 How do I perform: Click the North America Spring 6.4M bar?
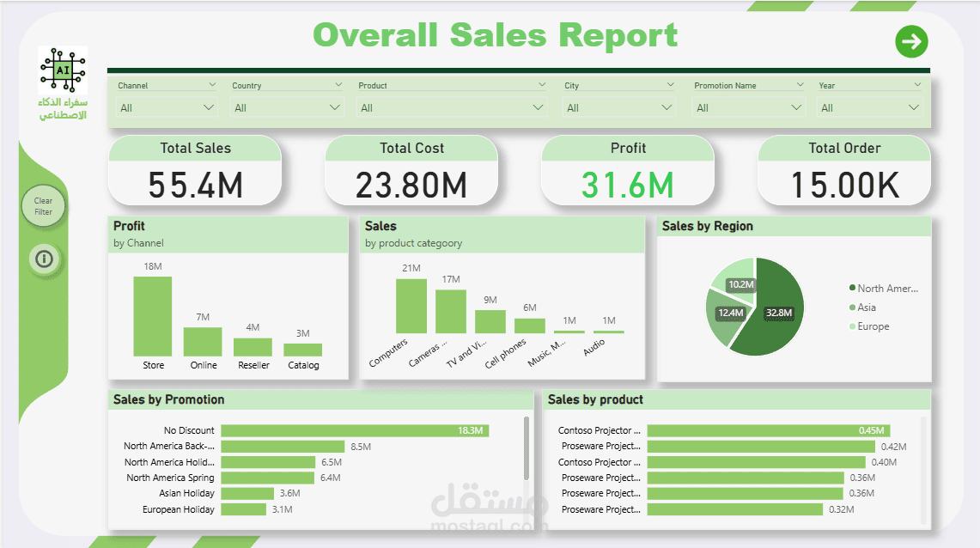267,478
